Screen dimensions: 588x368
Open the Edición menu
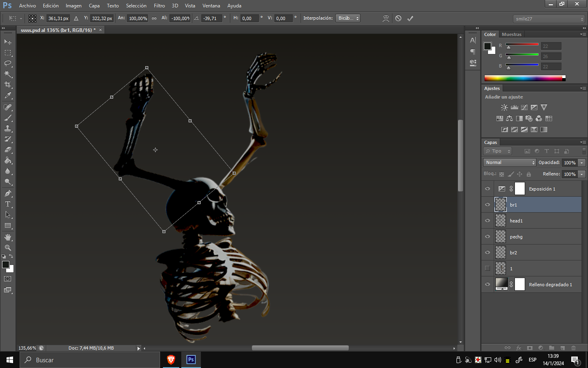pyautogui.click(x=51, y=6)
